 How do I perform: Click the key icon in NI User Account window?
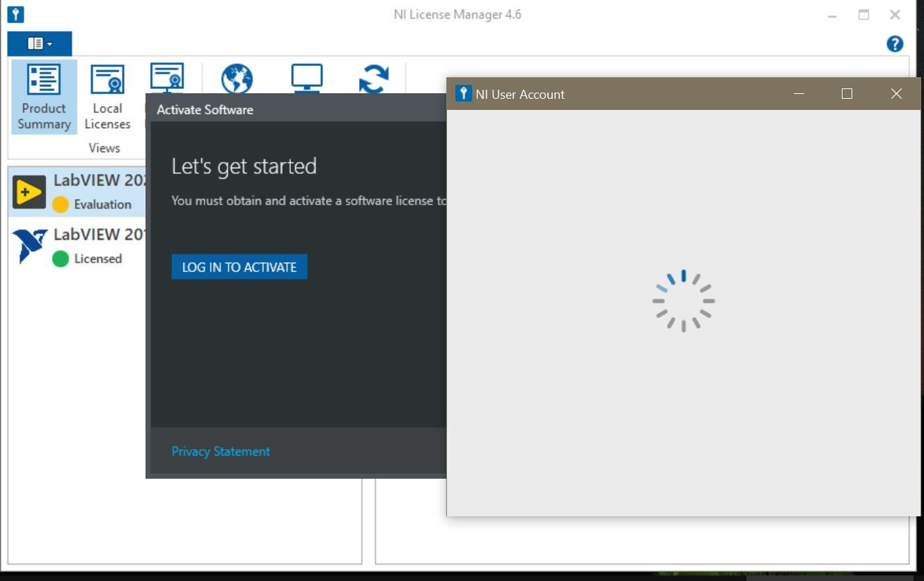(463, 93)
